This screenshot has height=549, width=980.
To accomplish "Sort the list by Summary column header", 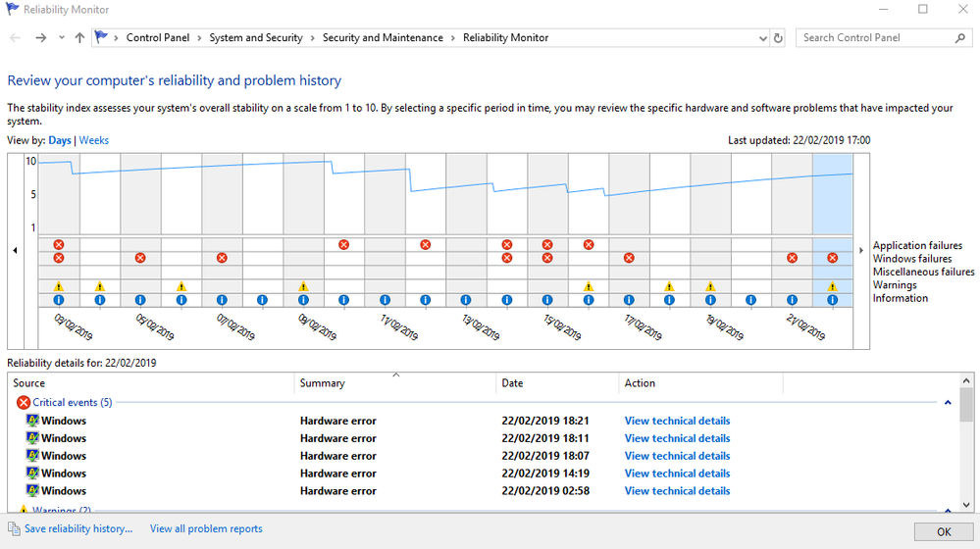I will pyautogui.click(x=395, y=383).
